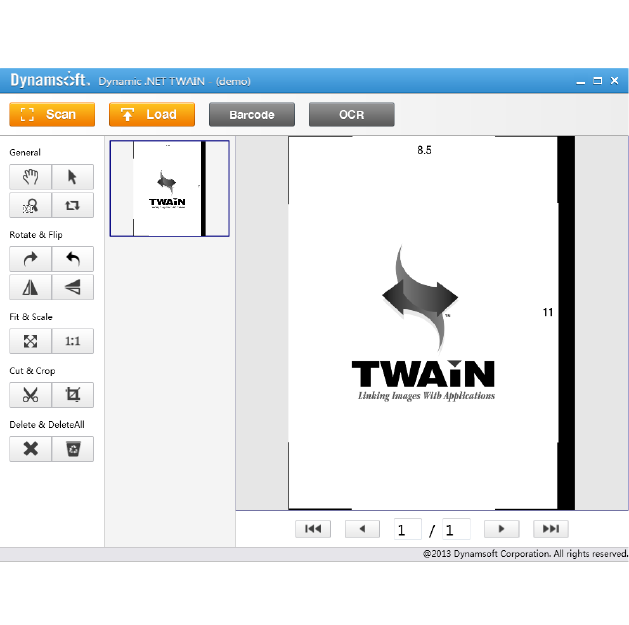Rotate image left counterclockwise
Image resolution: width=629 pixels, height=625 pixels.
[x=73, y=259]
